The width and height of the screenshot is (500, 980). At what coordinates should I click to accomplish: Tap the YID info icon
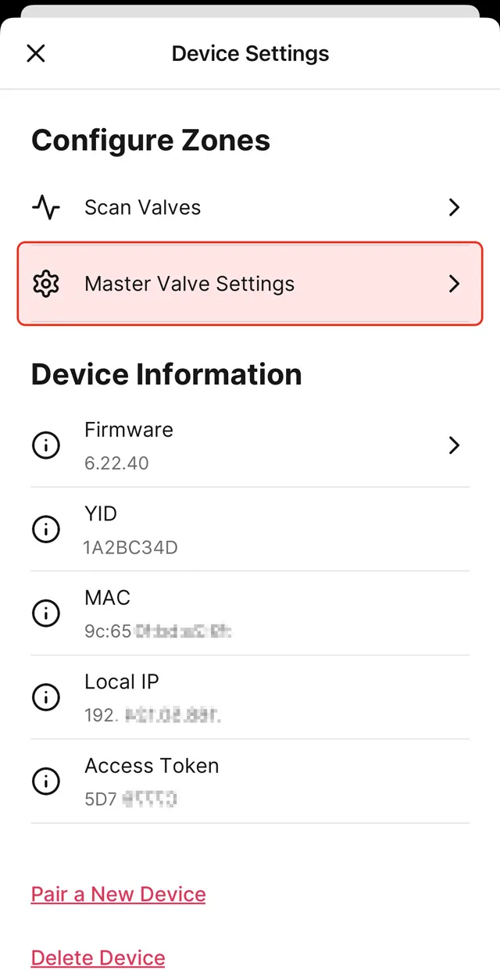click(x=46, y=529)
